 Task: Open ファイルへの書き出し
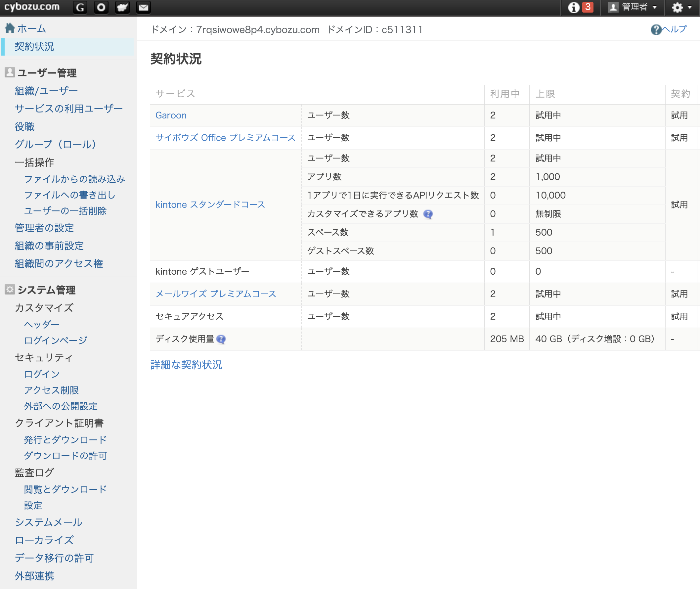point(70,195)
